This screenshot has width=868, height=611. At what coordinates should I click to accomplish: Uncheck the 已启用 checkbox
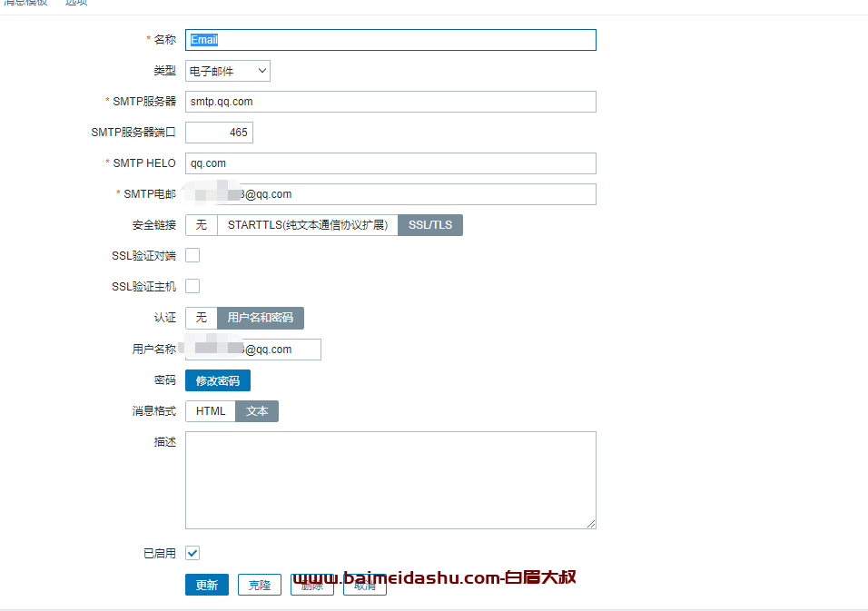(192, 553)
